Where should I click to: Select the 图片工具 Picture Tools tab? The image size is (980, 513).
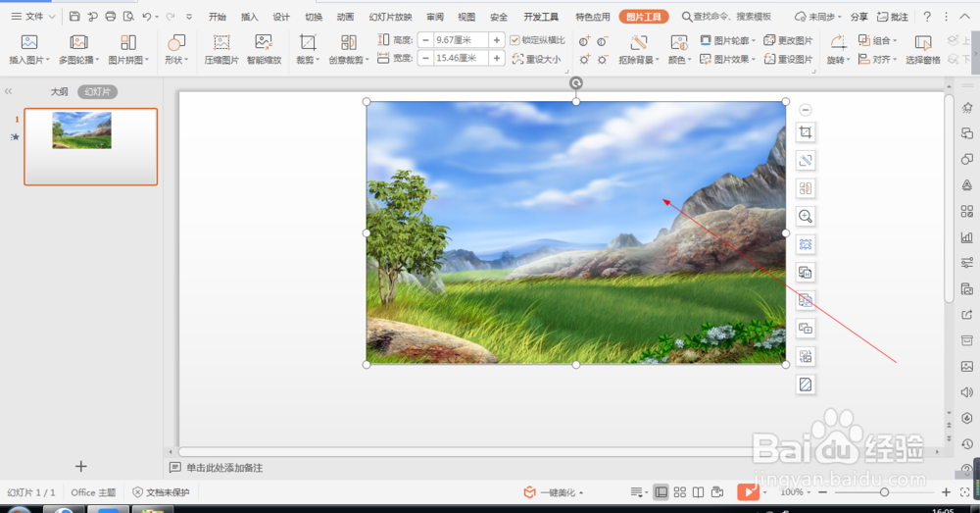pyautogui.click(x=644, y=17)
